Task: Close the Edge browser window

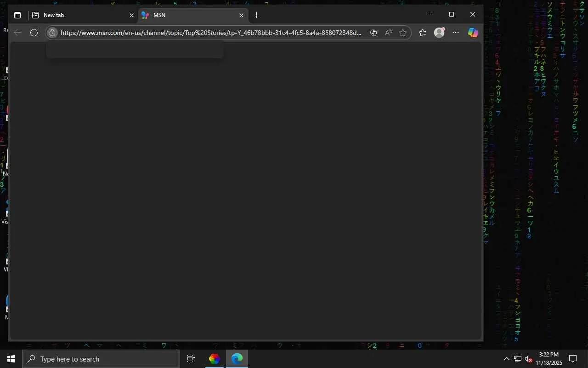Action: pos(473,14)
